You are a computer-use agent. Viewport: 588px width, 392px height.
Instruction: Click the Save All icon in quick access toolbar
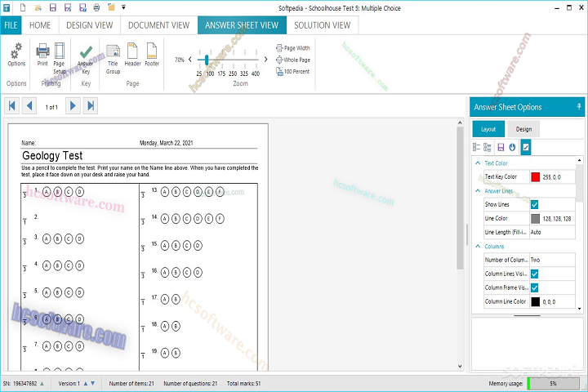click(82, 7)
